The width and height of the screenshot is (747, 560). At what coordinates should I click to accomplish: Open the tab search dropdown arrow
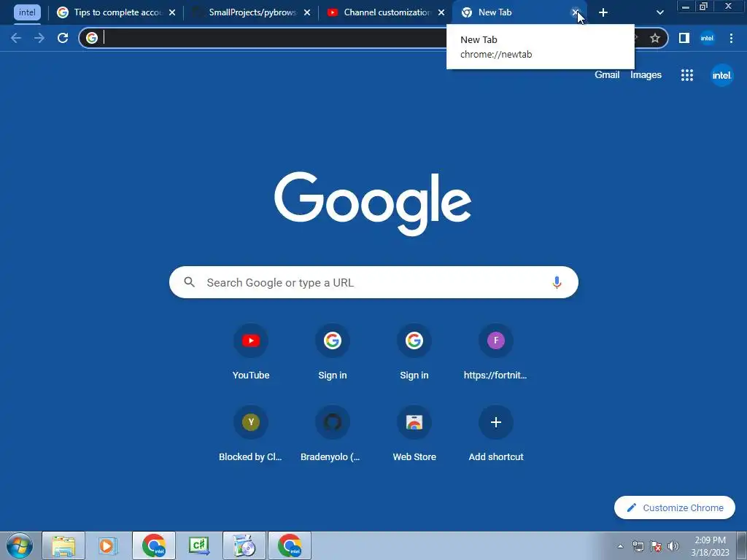(659, 12)
